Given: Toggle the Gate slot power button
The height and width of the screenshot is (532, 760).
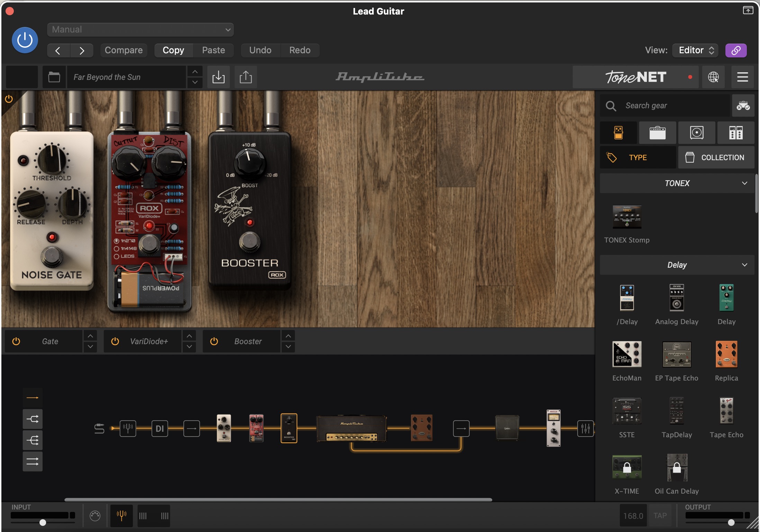Looking at the screenshot, I should 16,341.
